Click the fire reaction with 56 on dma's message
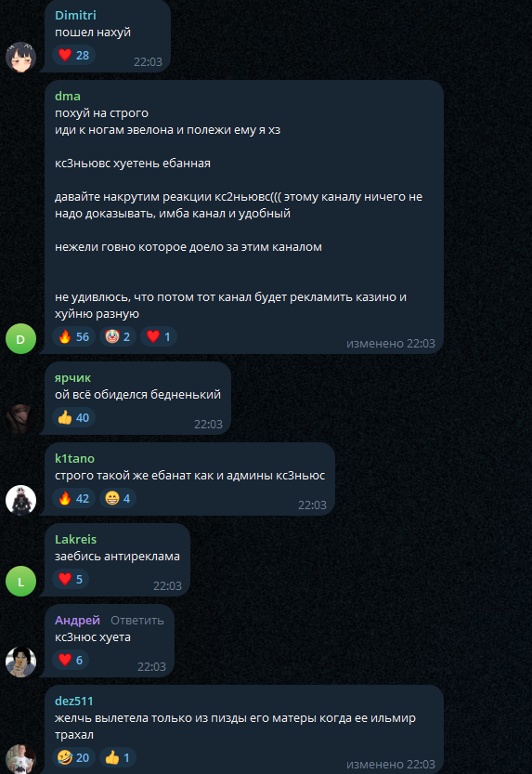The image size is (532, 774). (73, 336)
